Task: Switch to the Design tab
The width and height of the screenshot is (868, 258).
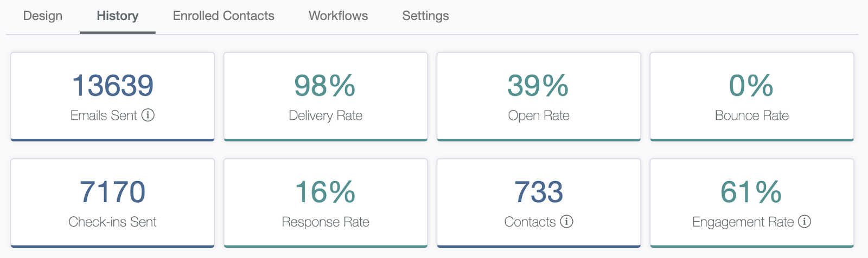Action: pyautogui.click(x=43, y=16)
